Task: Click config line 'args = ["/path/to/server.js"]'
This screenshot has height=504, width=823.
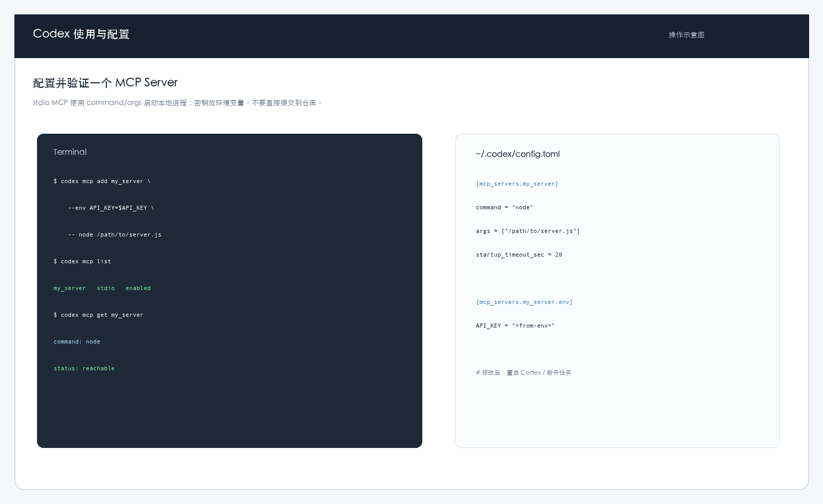Action: click(x=528, y=231)
